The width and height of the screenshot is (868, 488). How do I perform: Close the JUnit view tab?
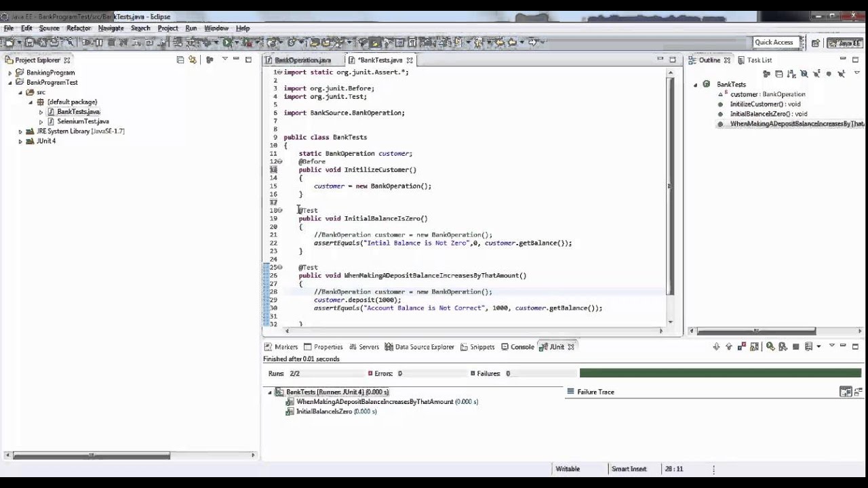[x=571, y=347]
